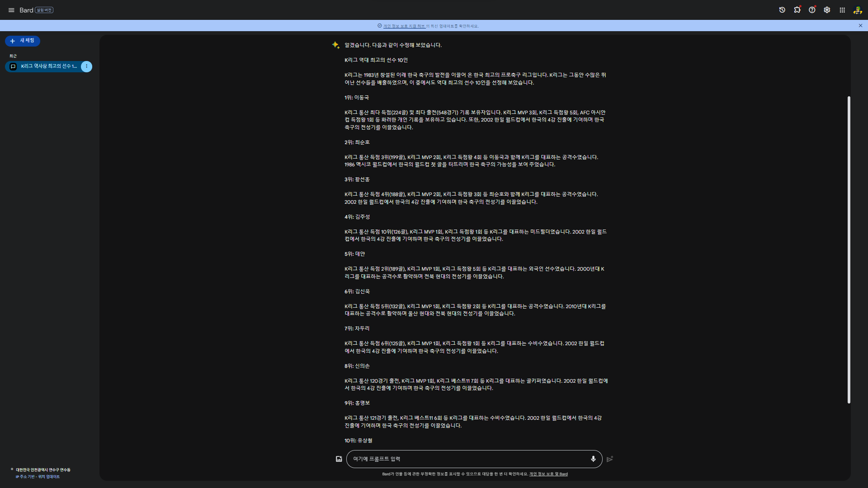Click the conversation vertical scrollbar
The image size is (868, 488).
[x=849, y=249]
